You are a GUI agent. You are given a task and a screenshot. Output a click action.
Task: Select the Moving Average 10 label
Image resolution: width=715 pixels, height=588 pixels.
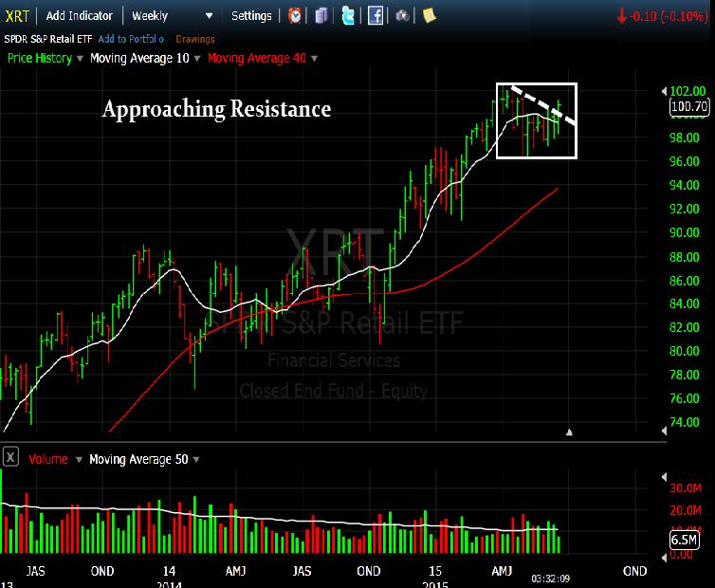[139, 59]
